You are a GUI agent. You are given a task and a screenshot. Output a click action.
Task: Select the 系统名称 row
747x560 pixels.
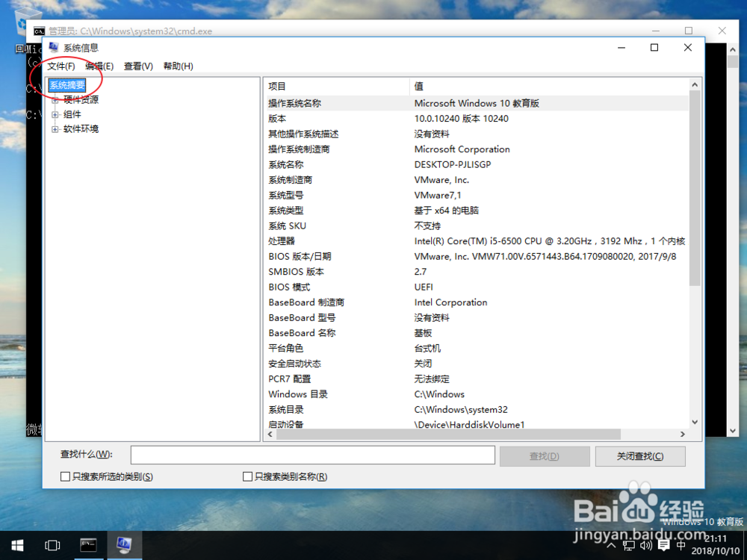click(477, 164)
